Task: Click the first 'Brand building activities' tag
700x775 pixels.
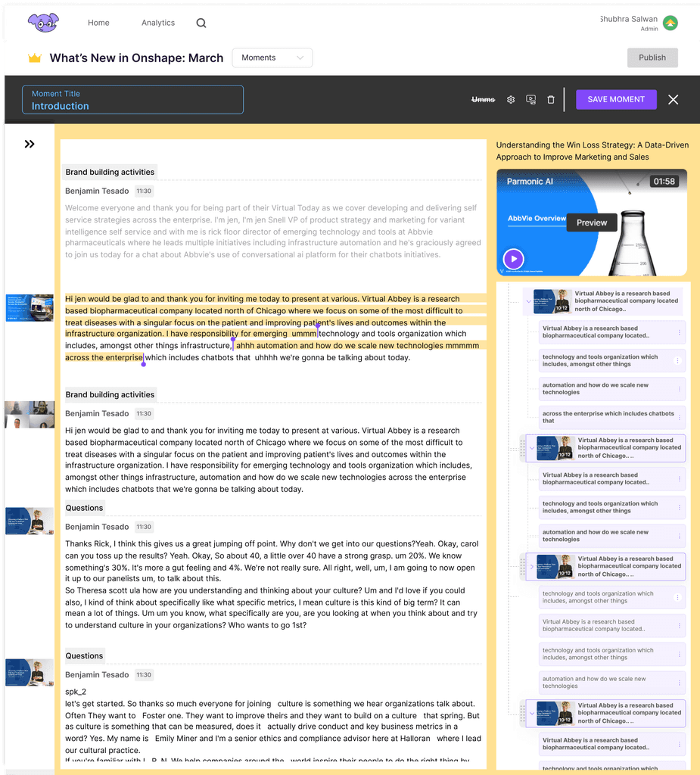Action: [110, 172]
